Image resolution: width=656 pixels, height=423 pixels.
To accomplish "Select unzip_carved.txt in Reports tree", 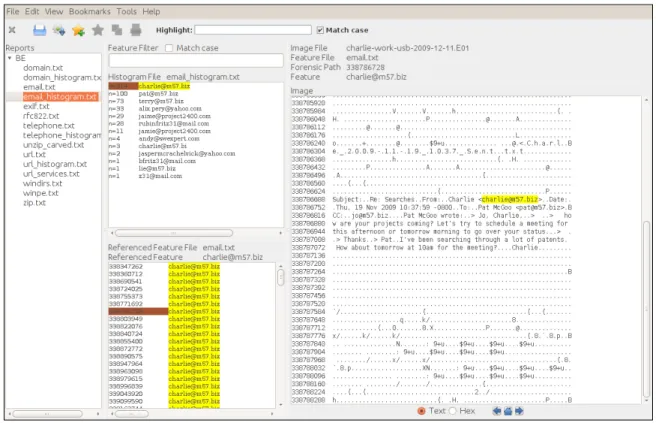I will coord(54,145).
